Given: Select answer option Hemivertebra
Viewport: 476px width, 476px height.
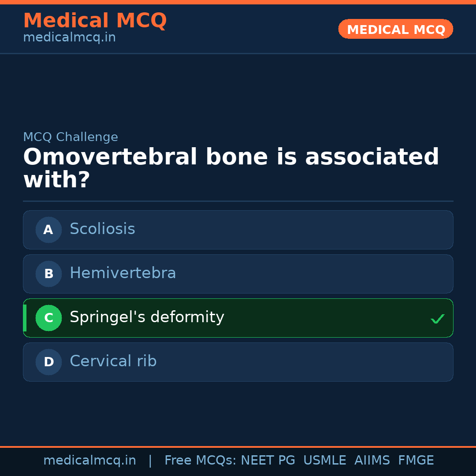Looking at the screenshot, I should coord(238,274).
